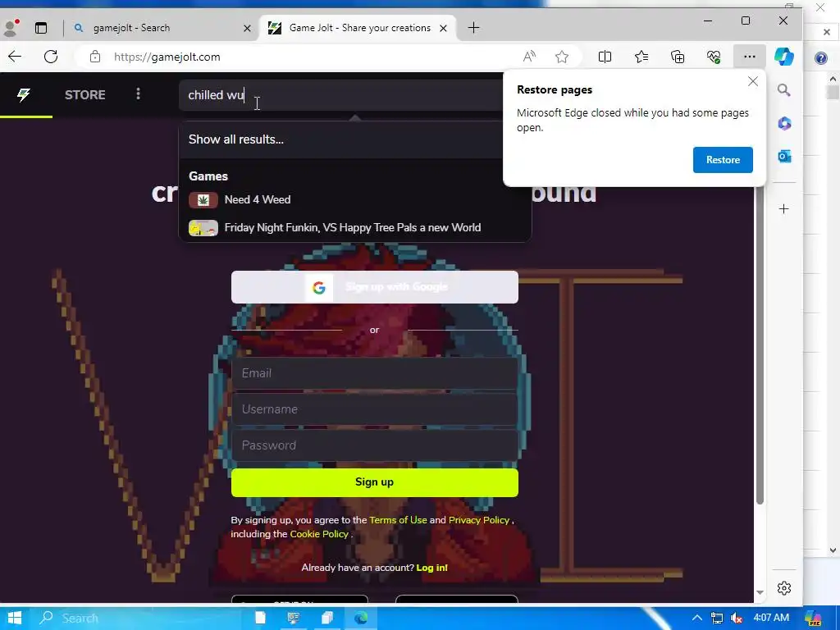Image resolution: width=840 pixels, height=630 pixels.
Task: Open the Outlook sidebar icon
Action: click(784, 157)
